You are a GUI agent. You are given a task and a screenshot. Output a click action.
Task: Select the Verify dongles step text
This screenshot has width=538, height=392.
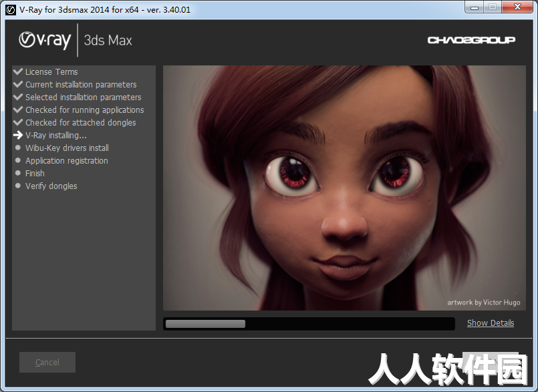click(51, 186)
